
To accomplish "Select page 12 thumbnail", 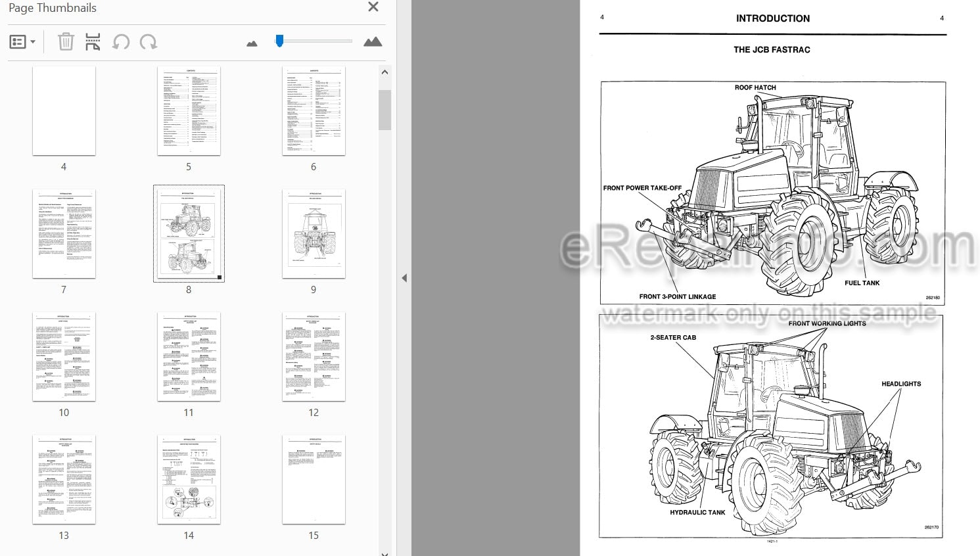I will coord(314,356).
